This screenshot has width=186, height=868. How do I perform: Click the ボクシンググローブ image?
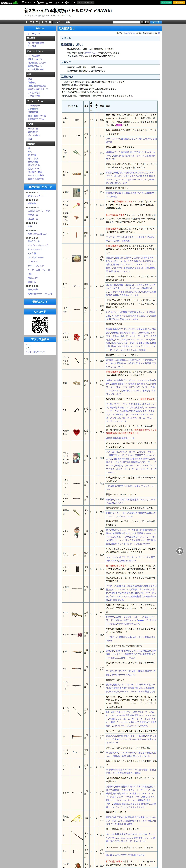click(x=77, y=337)
